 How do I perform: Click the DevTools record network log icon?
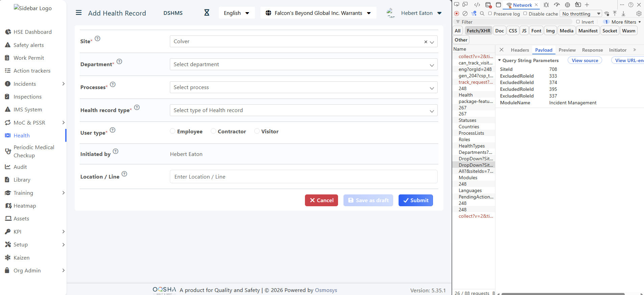click(x=457, y=14)
